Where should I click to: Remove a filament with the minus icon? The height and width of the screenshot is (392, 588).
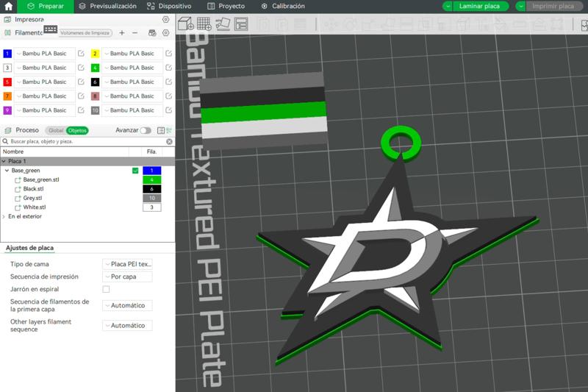point(135,33)
